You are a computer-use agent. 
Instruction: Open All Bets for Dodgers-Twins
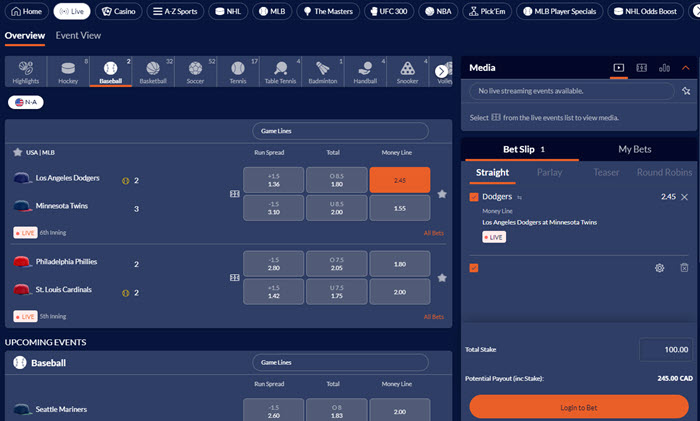coord(433,233)
